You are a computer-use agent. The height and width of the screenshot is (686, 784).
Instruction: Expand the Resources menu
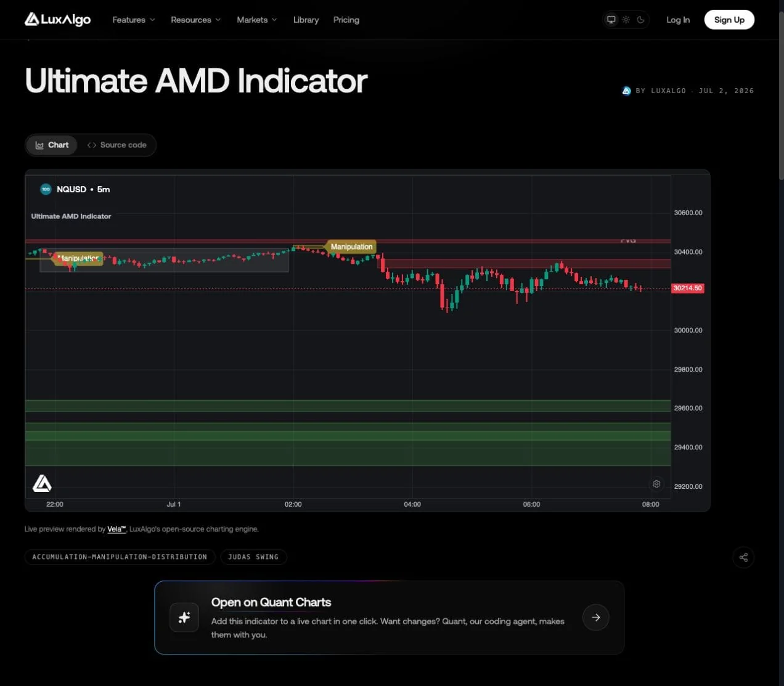point(195,20)
